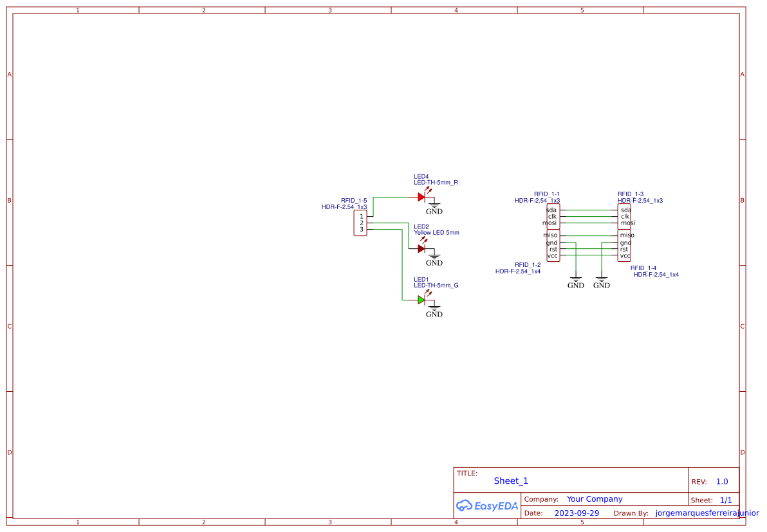Select the RFID_1-5 connector symbol
Viewport: 767px width, 532px height.
[x=360, y=222]
